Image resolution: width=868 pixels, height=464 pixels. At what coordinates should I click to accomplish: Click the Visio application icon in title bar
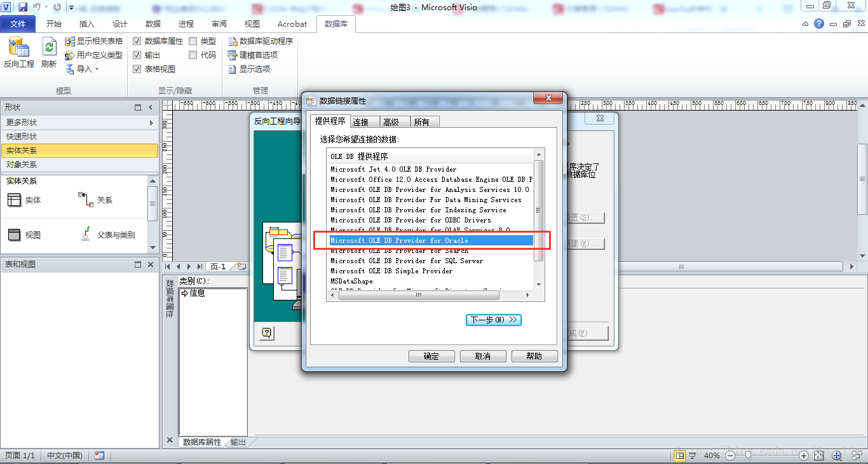[x=6, y=7]
